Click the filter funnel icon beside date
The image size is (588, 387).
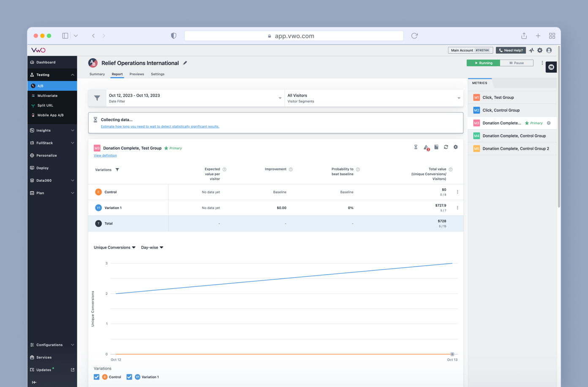pyautogui.click(x=97, y=98)
